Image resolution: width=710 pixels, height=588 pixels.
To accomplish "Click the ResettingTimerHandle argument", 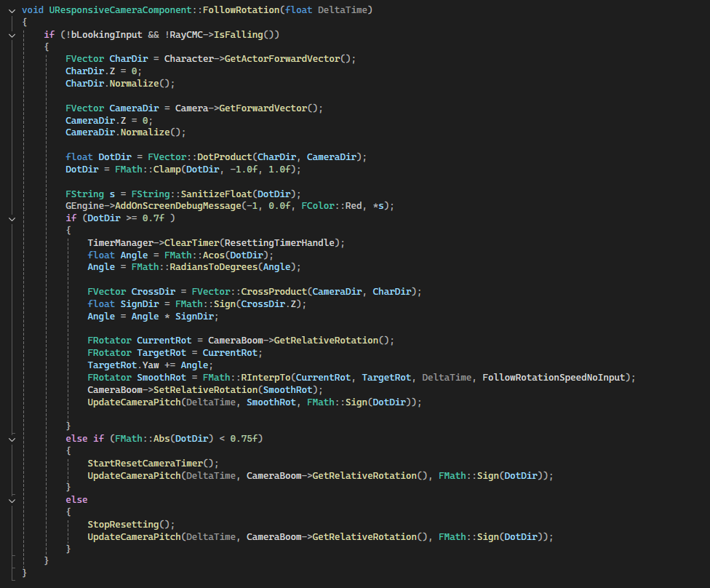I will pyautogui.click(x=282, y=242).
